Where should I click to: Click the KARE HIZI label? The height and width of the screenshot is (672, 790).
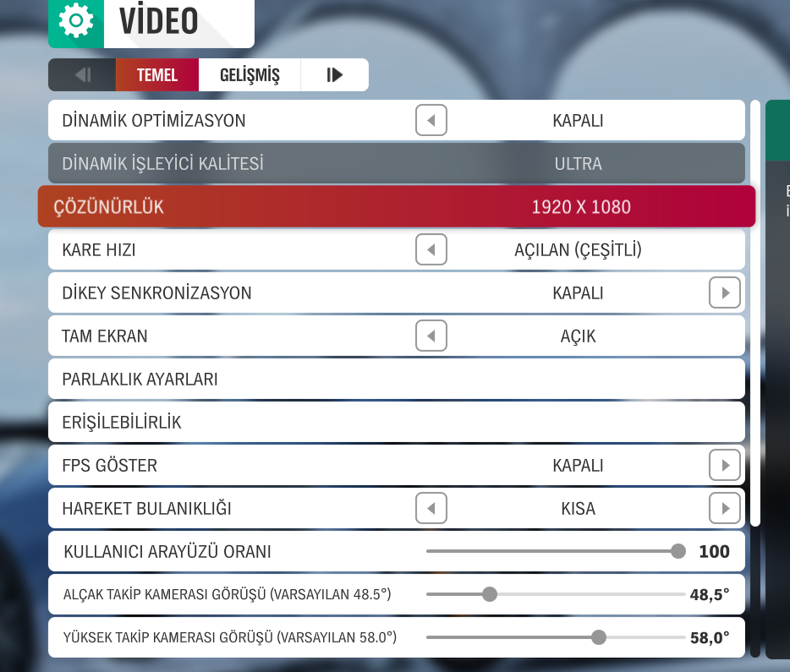(99, 250)
